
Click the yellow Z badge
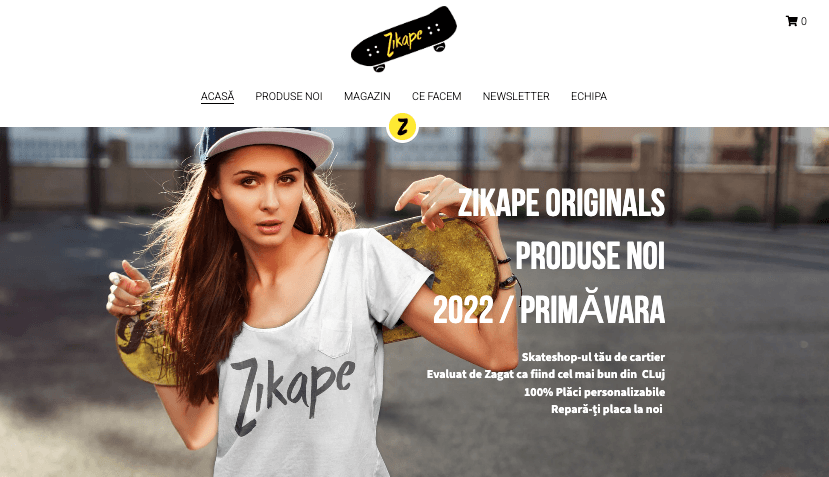tap(402, 127)
